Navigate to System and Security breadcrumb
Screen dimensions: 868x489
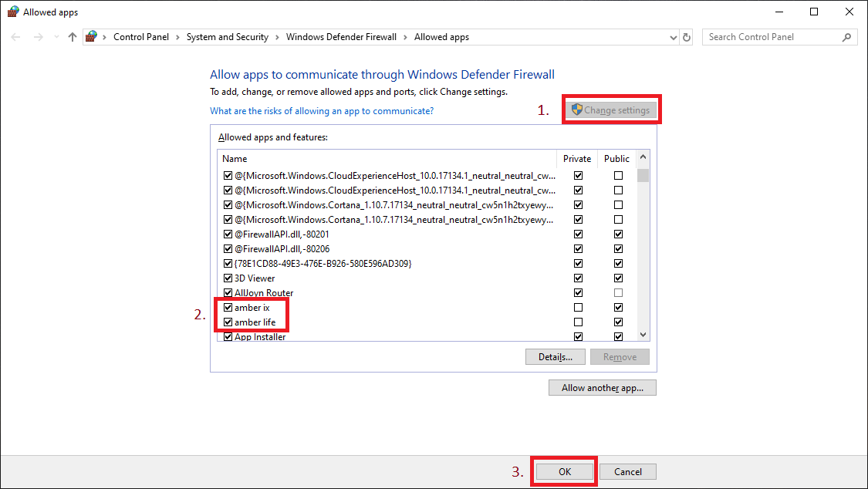click(228, 37)
